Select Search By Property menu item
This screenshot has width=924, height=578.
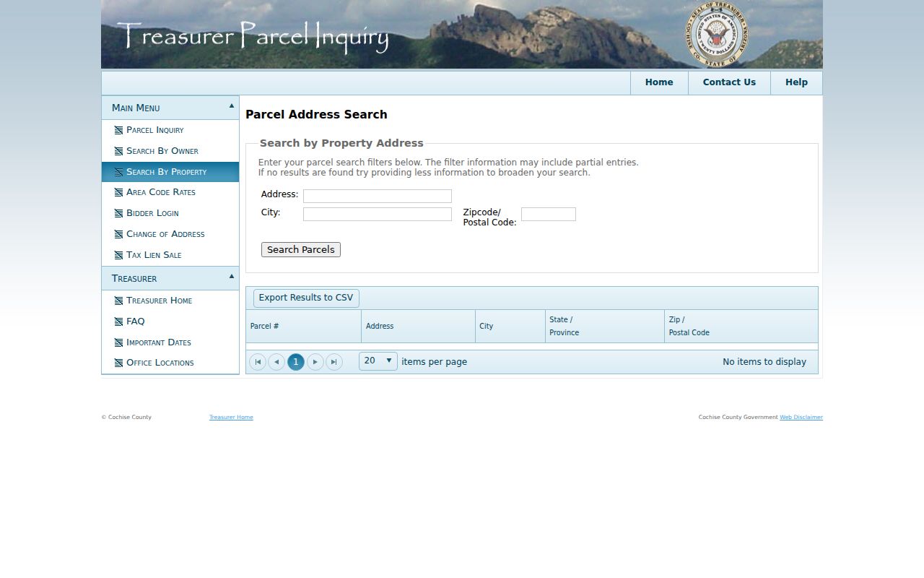coord(170,172)
